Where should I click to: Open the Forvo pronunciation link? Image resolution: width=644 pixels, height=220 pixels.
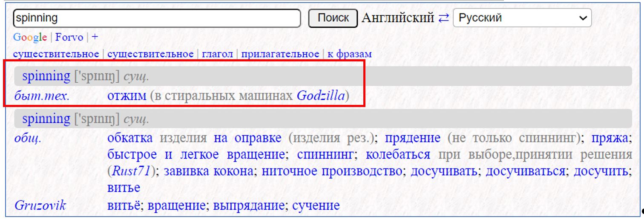pyautogui.click(x=69, y=37)
